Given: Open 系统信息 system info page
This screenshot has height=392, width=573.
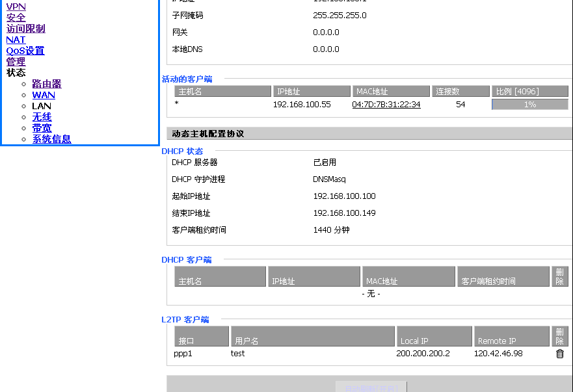Looking at the screenshot, I should pyautogui.click(x=51, y=139).
